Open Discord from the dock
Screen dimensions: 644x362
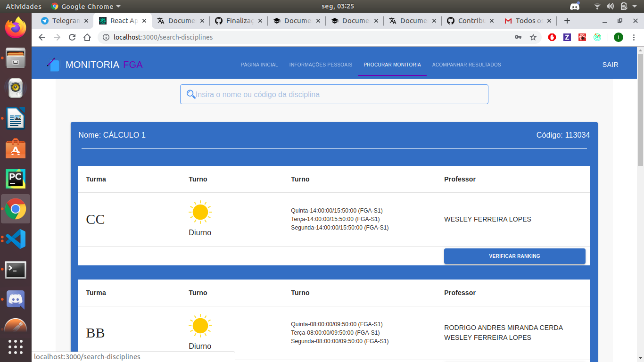pyautogui.click(x=16, y=300)
